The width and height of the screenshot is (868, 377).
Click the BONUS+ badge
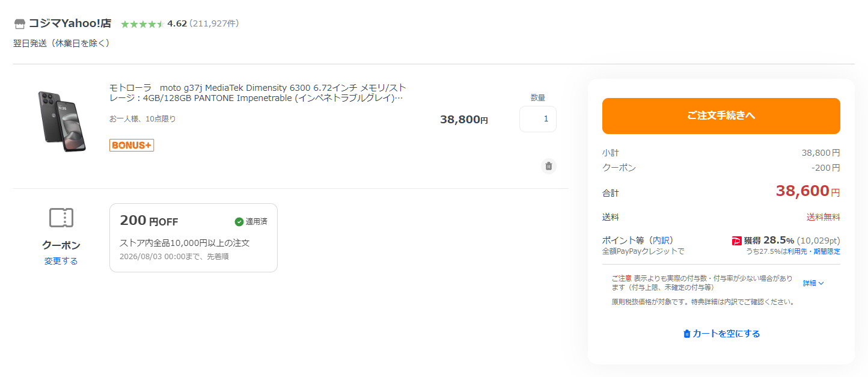[x=132, y=145]
